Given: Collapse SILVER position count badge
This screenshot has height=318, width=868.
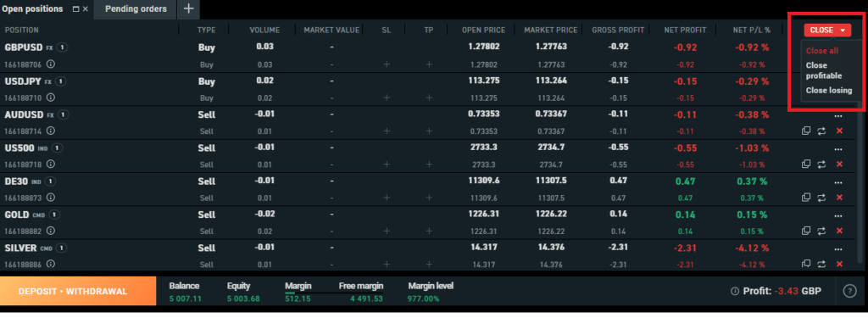Looking at the screenshot, I should (x=63, y=248).
